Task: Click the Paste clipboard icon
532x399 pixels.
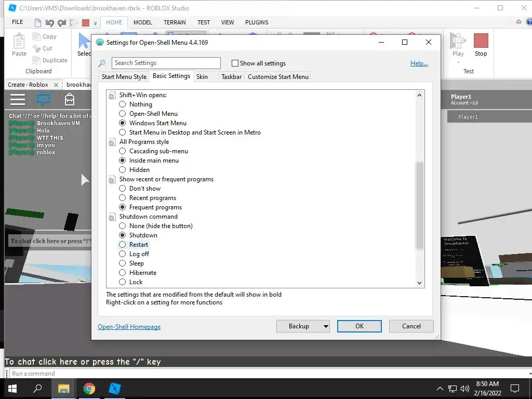Action: 19,41
